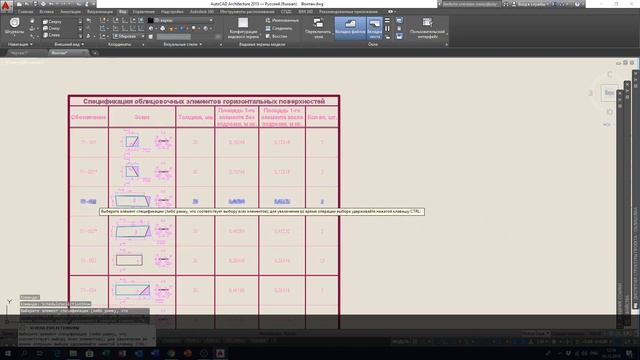Click Viewport Configuration (Конфигурация видового экрана)
Image resolution: width=640 pixels, height=360 pixels.
pos(243,28)
